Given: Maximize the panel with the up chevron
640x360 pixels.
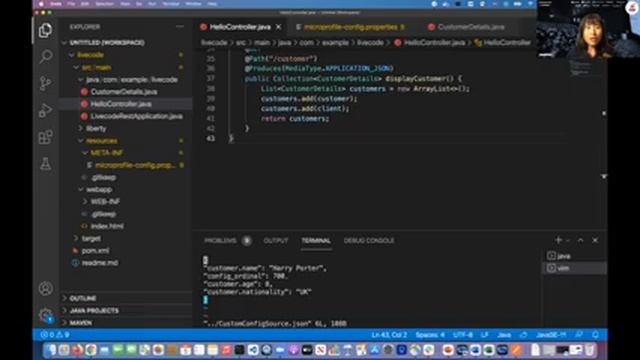Looking at the screenshot, I should click(x=580, y=240).
